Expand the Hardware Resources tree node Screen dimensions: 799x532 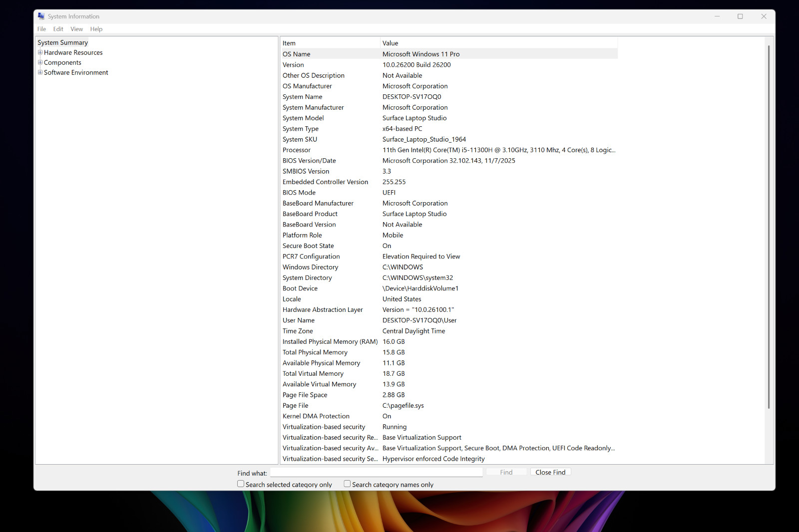click(x=40, y=52)
